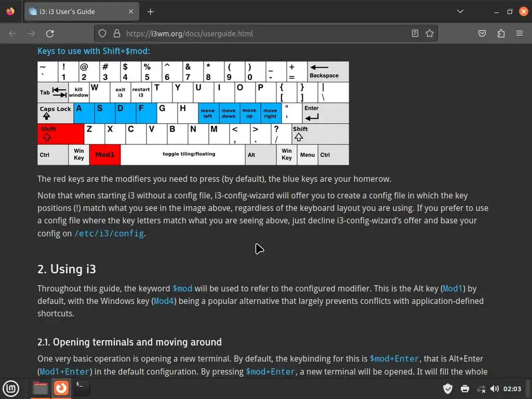Go back one page with back arrow
The image size is (532, 399).
pos(12,34)
